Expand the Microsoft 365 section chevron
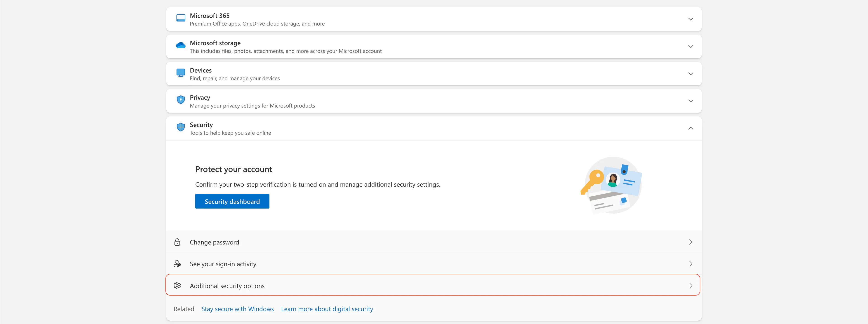 pyautogui.click(x=690, y=19)
